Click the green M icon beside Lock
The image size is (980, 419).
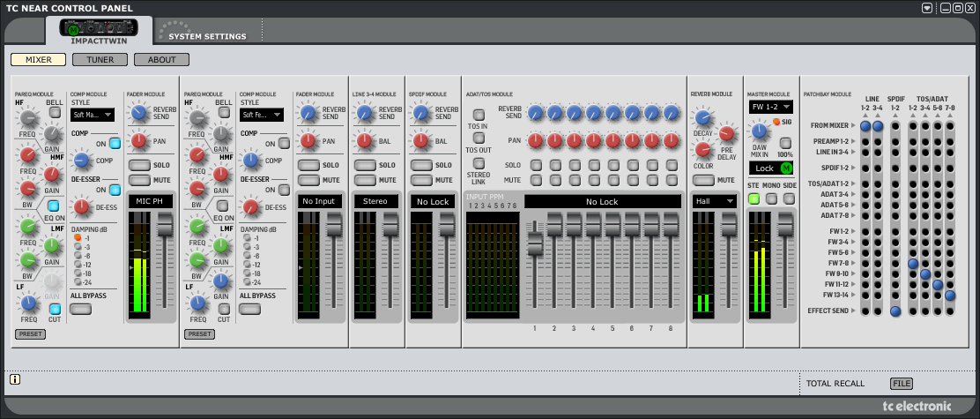click(x=786, y=168)
